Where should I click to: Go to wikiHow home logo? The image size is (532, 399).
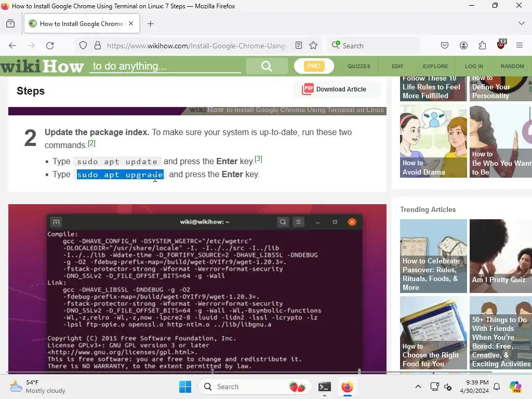point(42,66)
